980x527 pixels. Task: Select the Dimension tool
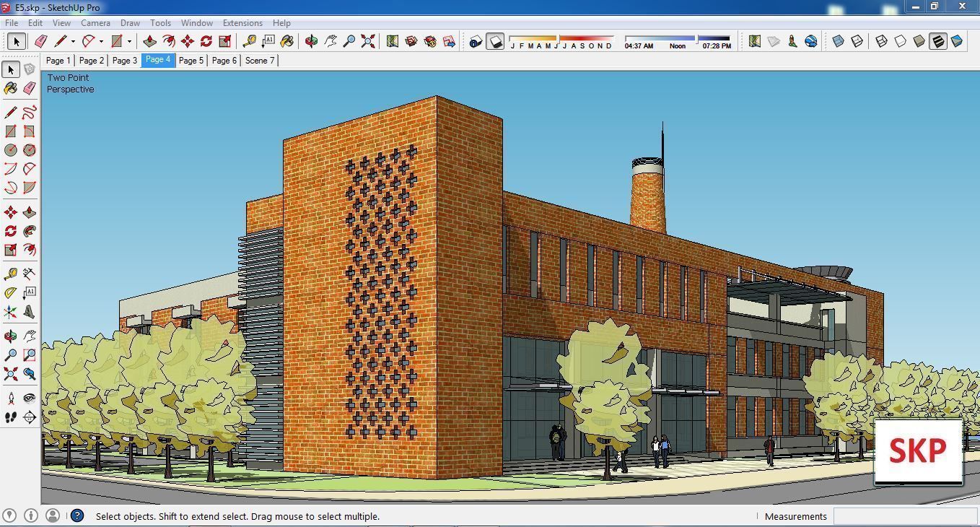pyautogui.click(x=30, y=274)
